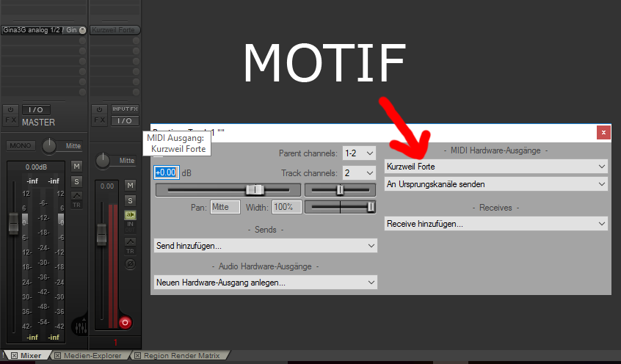Viewport: 621px width, 364px height.
Task: Arm track 1 for recording
Action: pos(125,323)
